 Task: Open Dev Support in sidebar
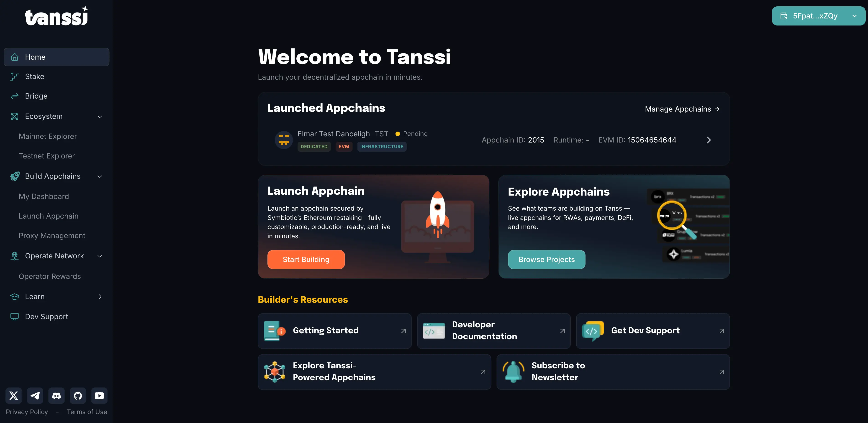[x=56, y=317]
